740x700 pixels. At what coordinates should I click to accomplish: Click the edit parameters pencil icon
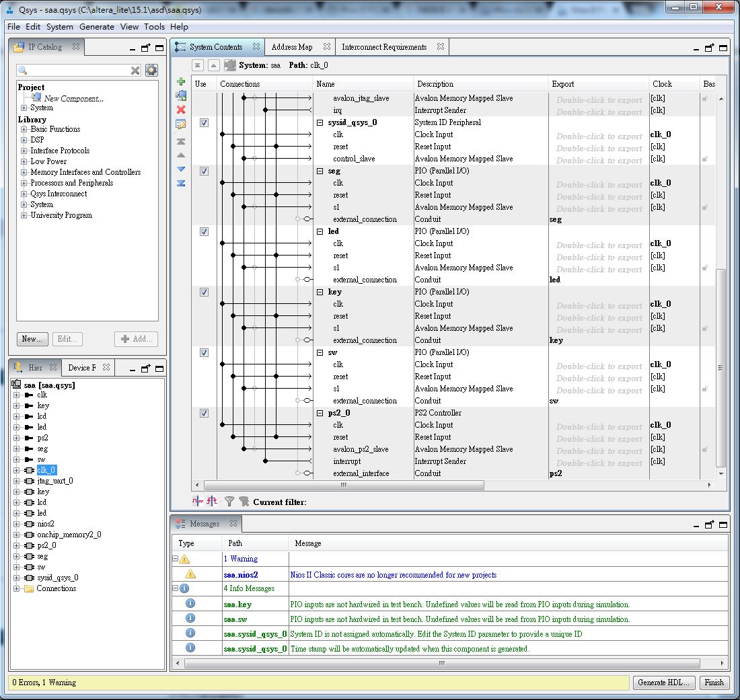click(181, 124)
